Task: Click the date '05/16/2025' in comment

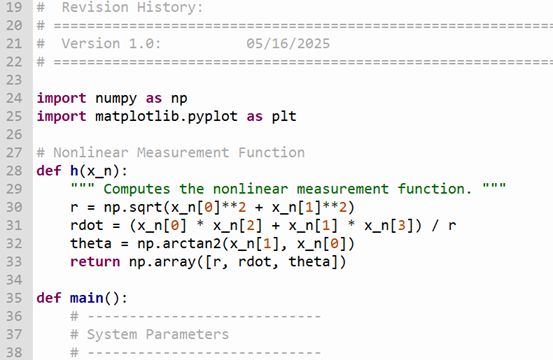Action: tap(288, 44)
